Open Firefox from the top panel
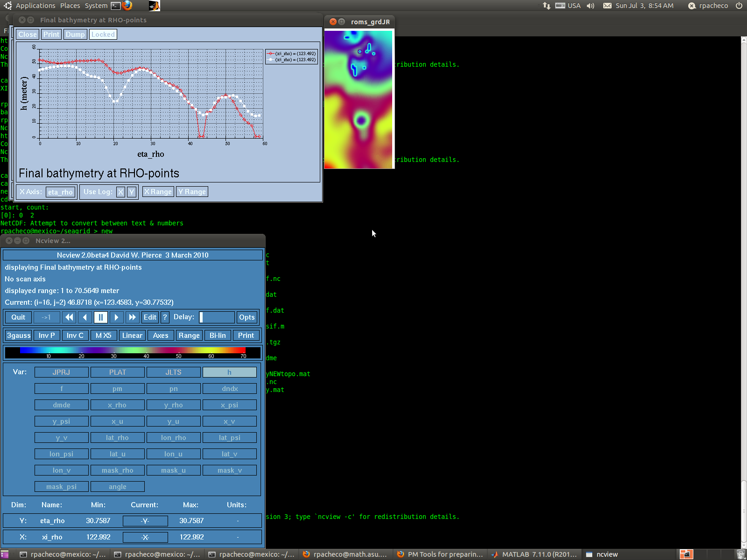Screen dimensions: 747x560 127,6
